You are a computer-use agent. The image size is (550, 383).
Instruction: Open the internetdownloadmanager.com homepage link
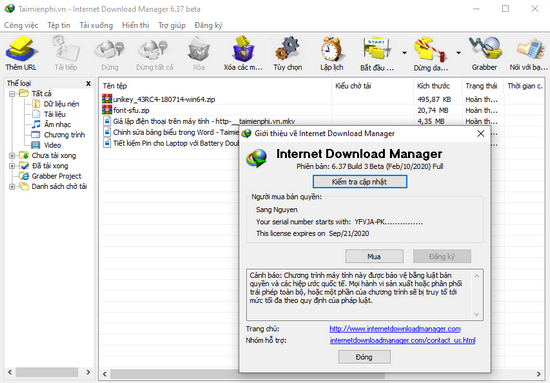tap(395, 329)
